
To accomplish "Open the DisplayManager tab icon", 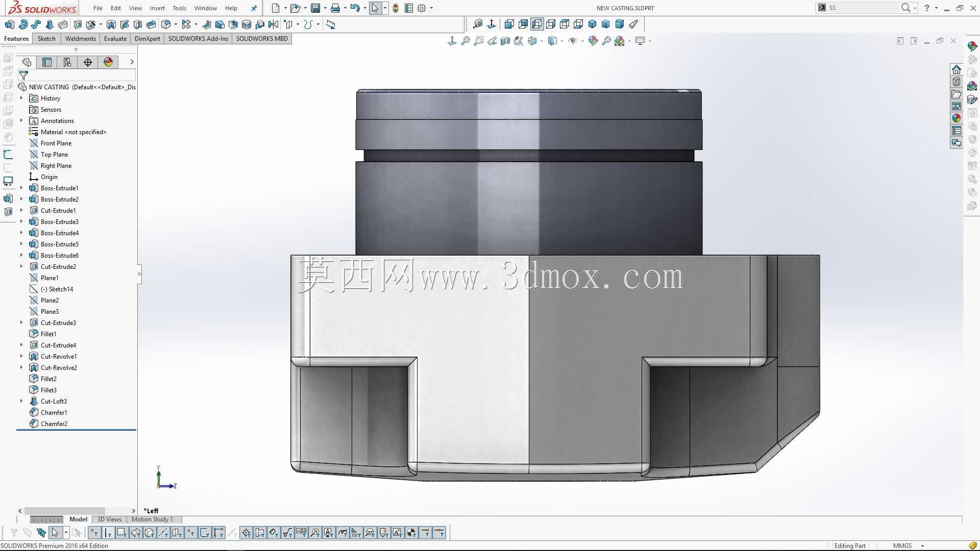I will pos(108,62).
